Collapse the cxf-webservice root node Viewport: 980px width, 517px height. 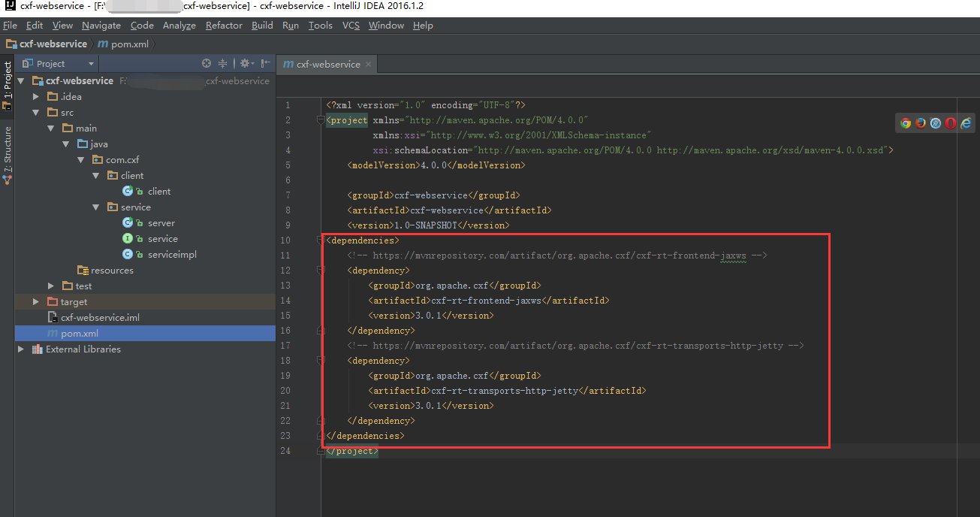click(20, 80)
